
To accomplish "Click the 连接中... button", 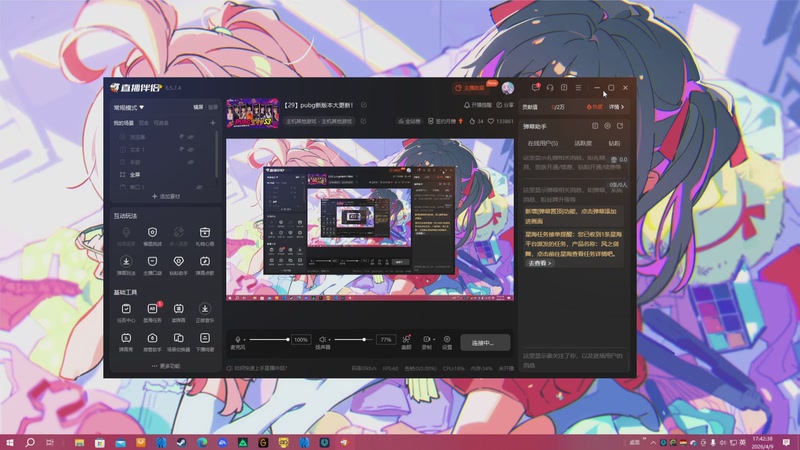I will coord(485,343).
